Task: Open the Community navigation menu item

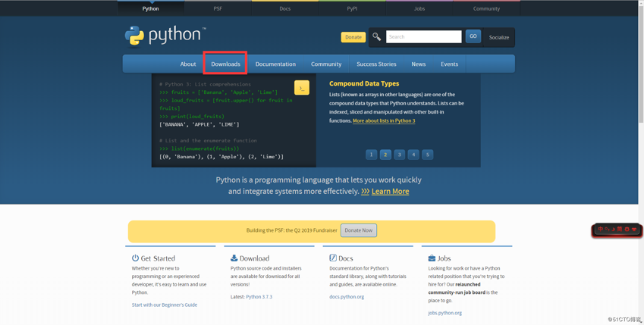Action: (x=326, y=64)
